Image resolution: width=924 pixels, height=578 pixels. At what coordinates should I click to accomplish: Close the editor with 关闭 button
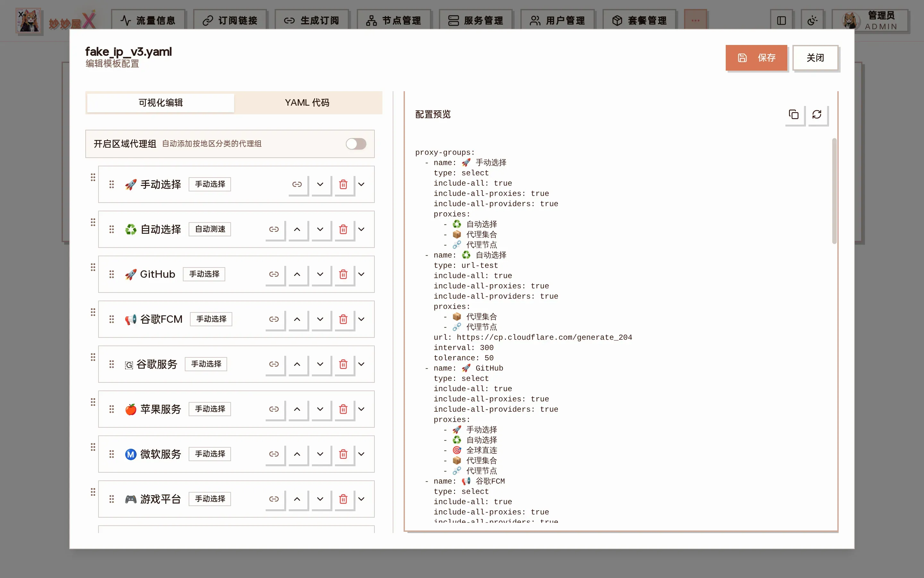pos(815,58)
